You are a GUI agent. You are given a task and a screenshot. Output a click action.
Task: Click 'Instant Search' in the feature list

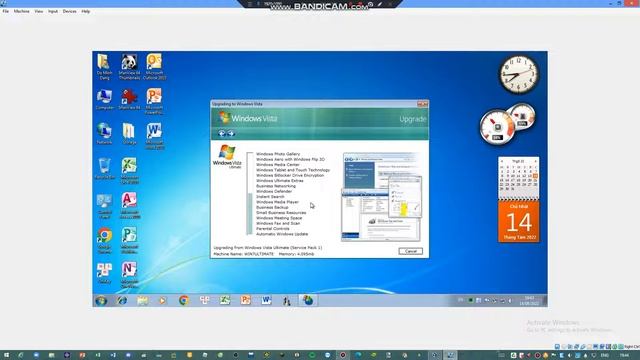click(270, 196)
